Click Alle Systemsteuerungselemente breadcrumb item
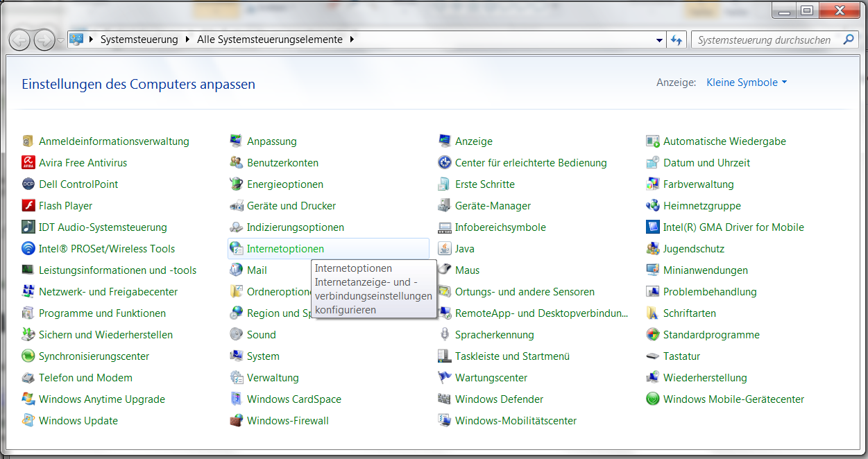Image resolution: width=868 pixels, height=459 pixels. 269,40
